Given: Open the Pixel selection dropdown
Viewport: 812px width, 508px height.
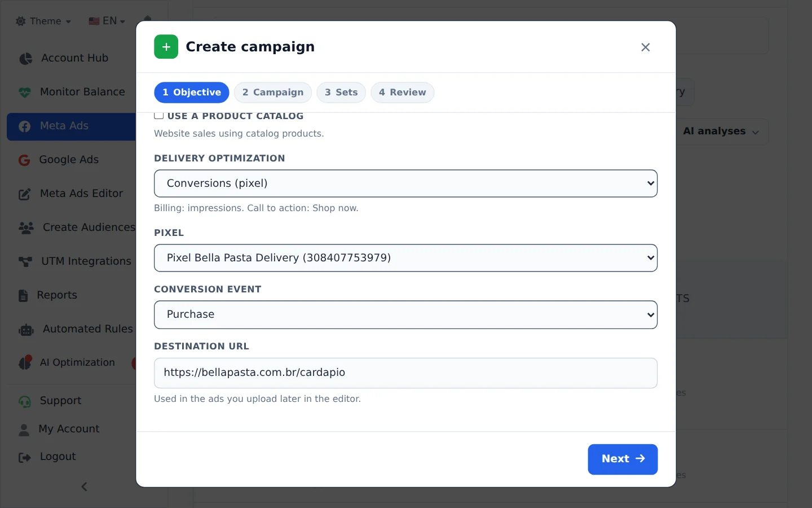Looking at the screenshot, I should (x=405, y=258).
